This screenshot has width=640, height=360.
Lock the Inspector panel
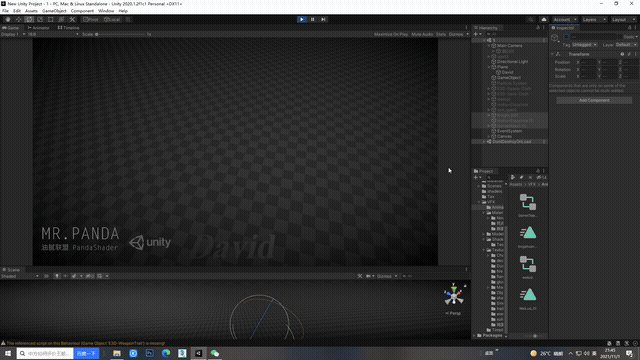tap(629, 28)
